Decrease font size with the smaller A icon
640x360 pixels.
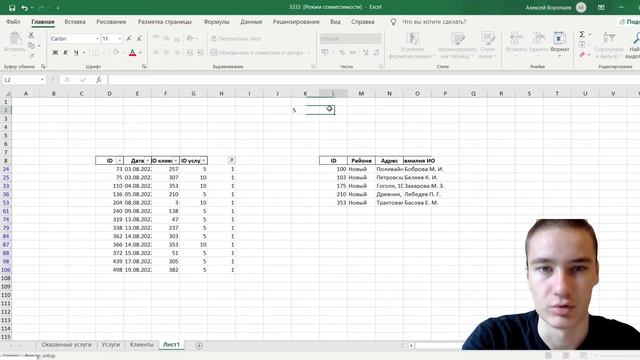[139, 38]
